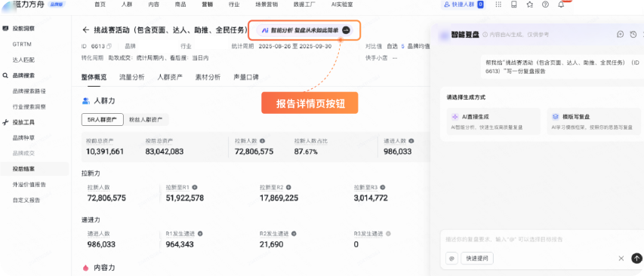
Task: Open chat history in the 智能复盘 panel
Action: click(x=633, y=35)
